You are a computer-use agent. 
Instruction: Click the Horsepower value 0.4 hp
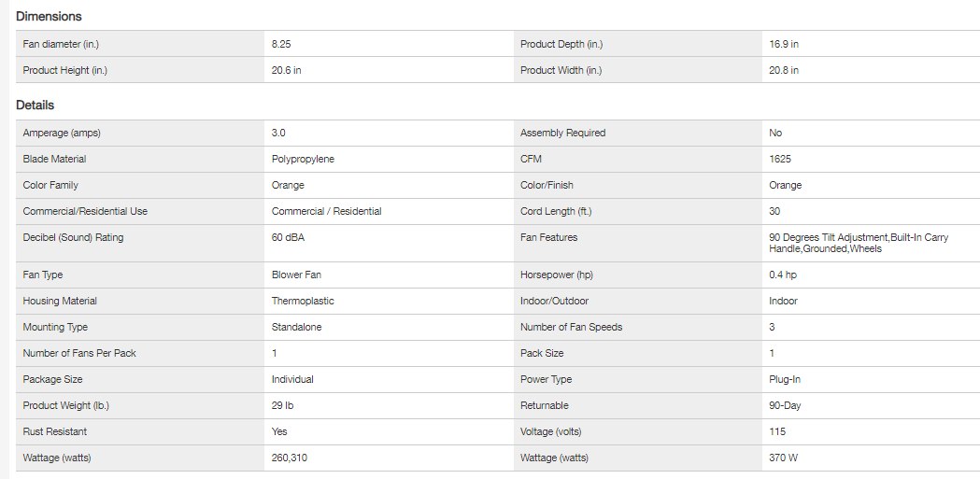pos(783,275)
